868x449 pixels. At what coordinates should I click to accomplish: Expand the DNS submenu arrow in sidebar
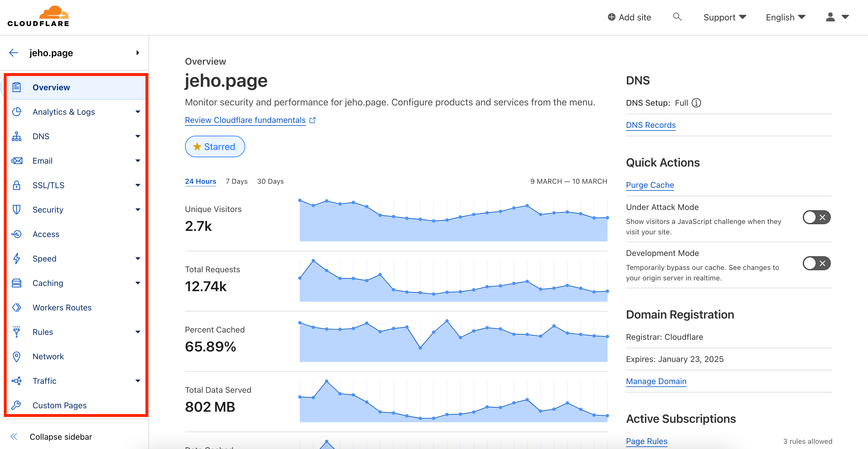pyautogui.click(x=138, y=136)
